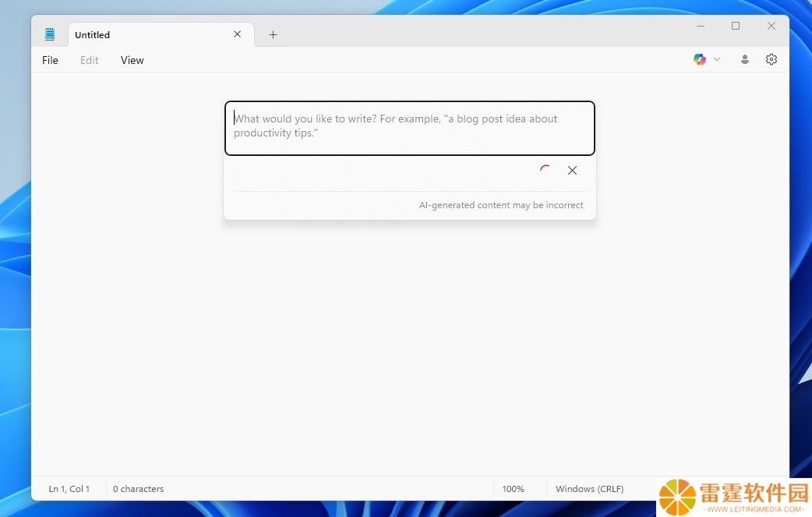Open the File menu
Screen dimensions: 812x517
coord(50,60)
